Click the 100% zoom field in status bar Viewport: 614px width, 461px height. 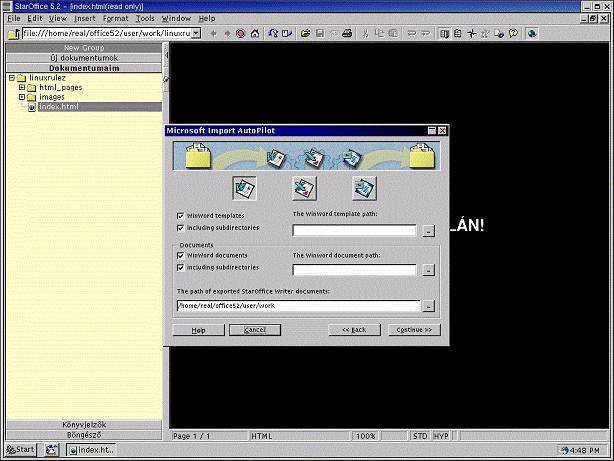tap(365, 436)
